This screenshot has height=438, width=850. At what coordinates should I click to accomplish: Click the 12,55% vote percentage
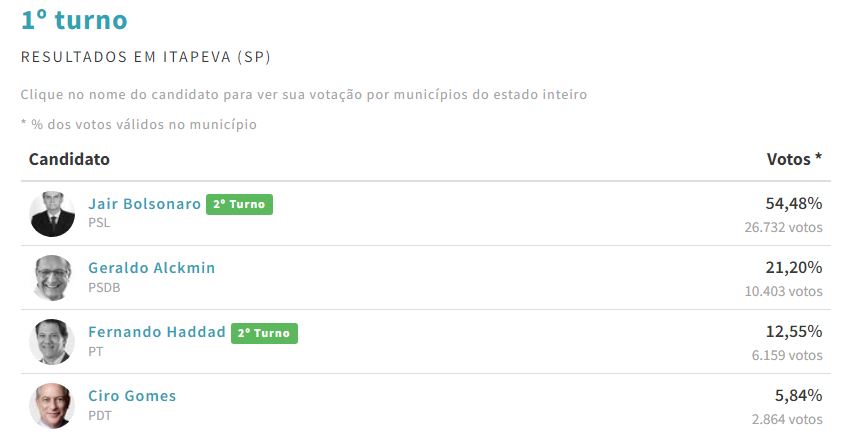pyautogui.click(x=793, y=332)
